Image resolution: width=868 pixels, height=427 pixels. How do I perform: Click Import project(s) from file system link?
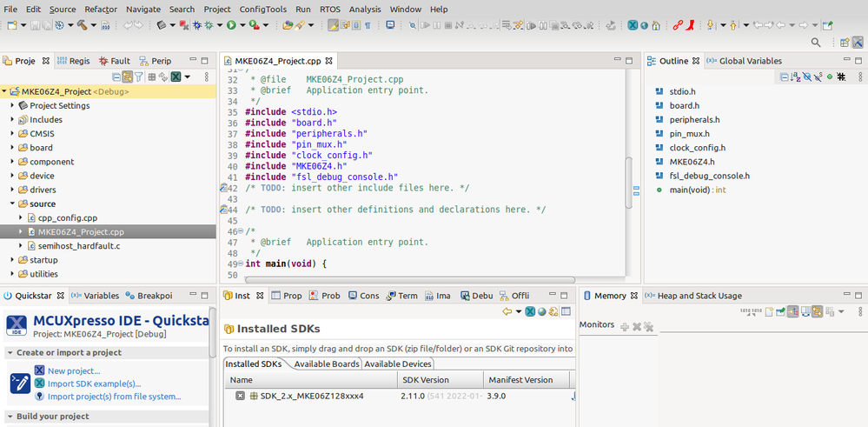(x=114, y=397)
